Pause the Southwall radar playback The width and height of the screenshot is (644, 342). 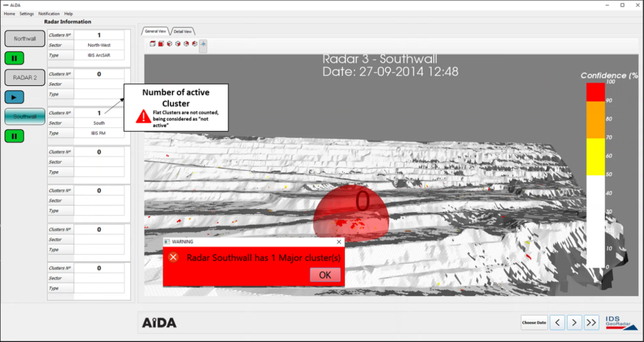14,136
